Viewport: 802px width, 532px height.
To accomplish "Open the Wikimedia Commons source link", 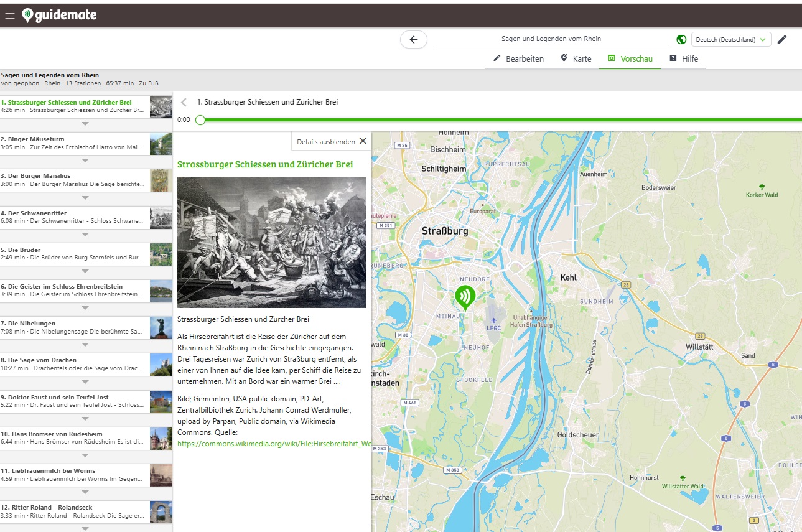I will click(274, 444).
